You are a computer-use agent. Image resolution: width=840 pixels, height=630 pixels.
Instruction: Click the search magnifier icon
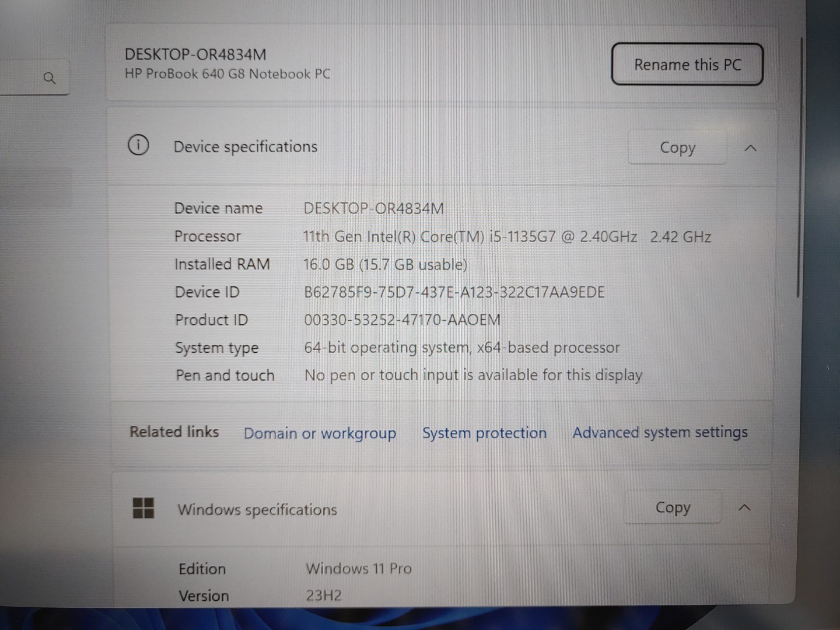[x=50, y=78]
